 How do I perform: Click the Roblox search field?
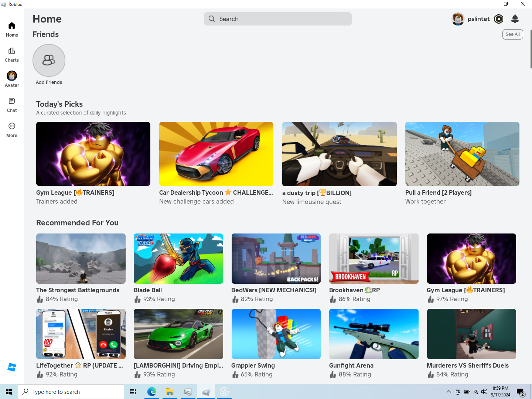[x=278, y=19]
